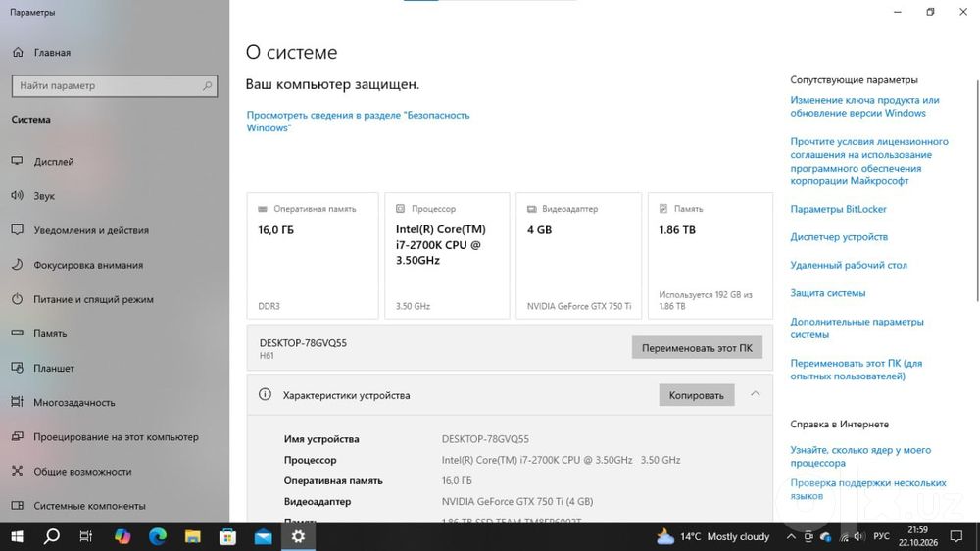
Task: Launch Microsoft Edge from the taskbar
Action: [158, 536]
